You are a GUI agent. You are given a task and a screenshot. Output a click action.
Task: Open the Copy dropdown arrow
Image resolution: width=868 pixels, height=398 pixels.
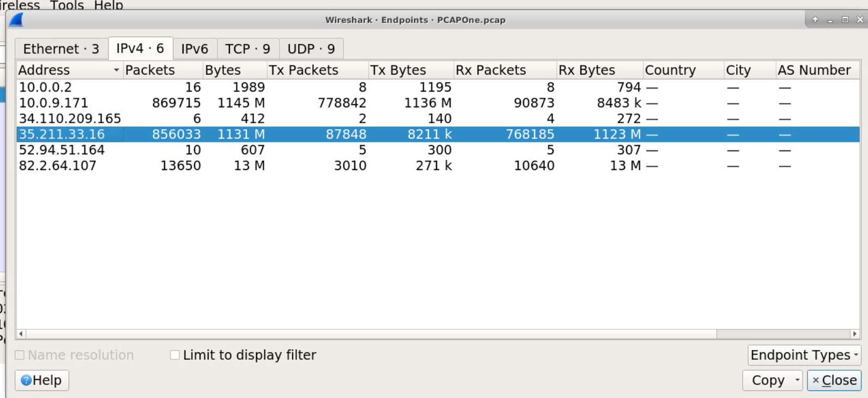(797, 380)
